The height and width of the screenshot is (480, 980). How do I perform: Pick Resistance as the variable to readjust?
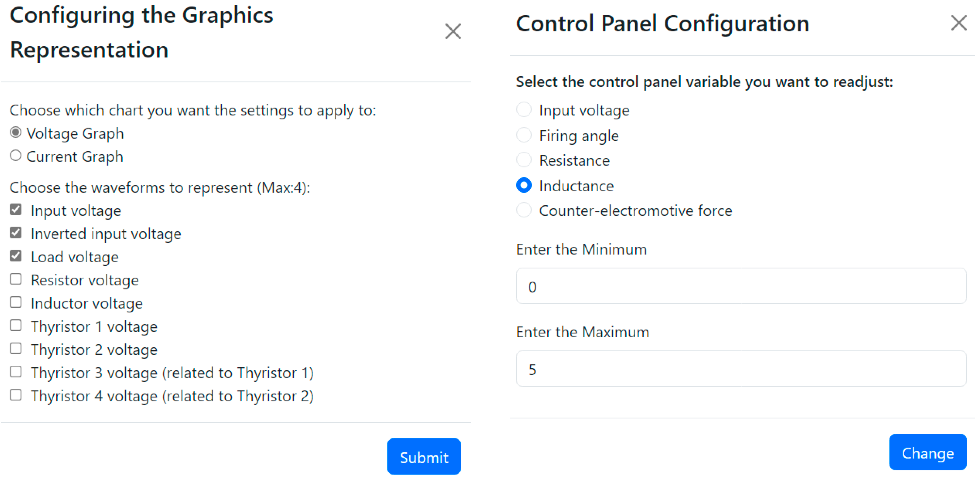pyautogui.click(x=524, y=160)
